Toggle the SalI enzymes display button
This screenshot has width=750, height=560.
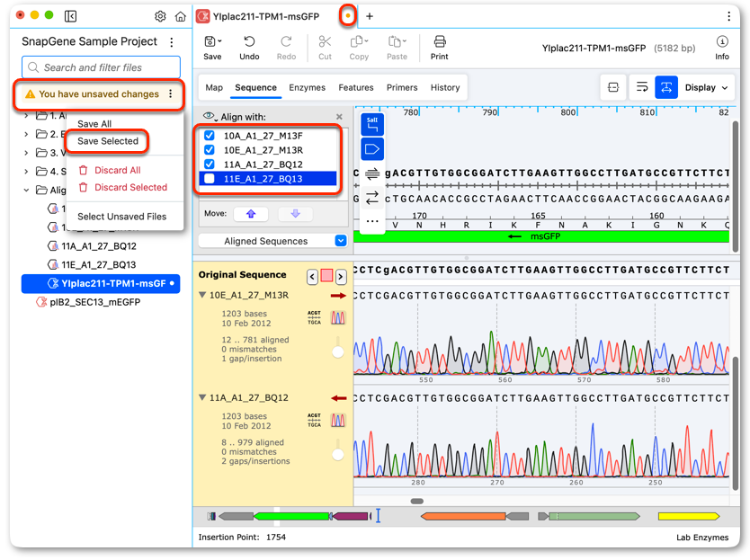372,125
